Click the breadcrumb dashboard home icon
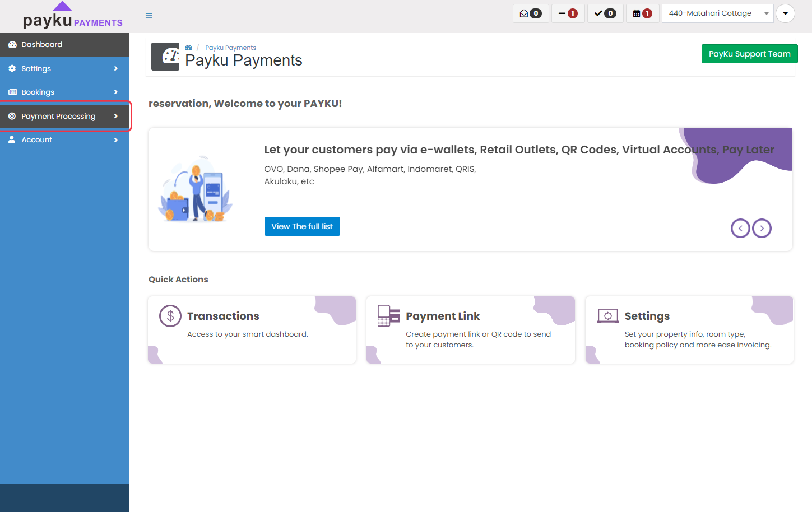 click(189, 48)
